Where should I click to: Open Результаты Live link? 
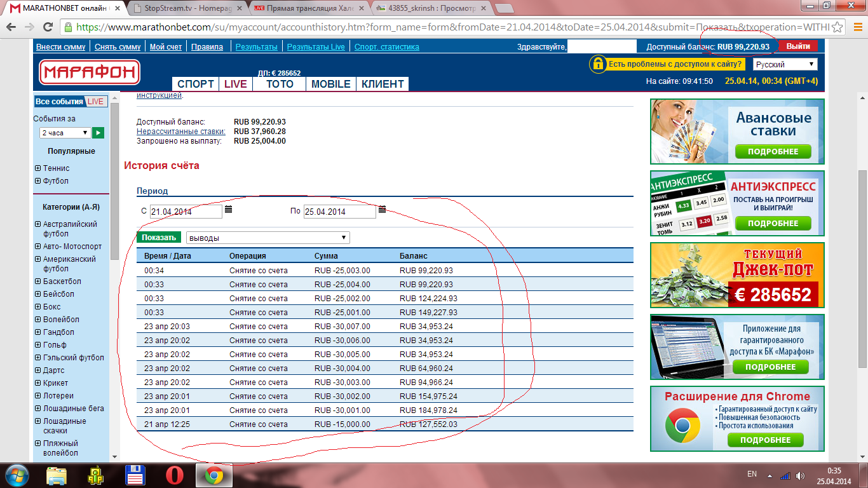pyautogui.click(x=316, y=47)
